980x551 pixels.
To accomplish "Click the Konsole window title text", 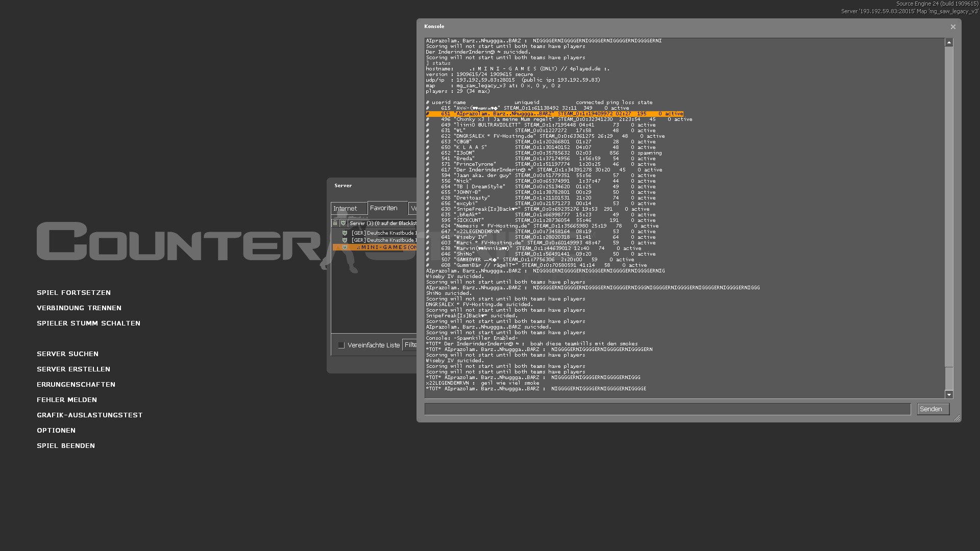I will point(434,27).
